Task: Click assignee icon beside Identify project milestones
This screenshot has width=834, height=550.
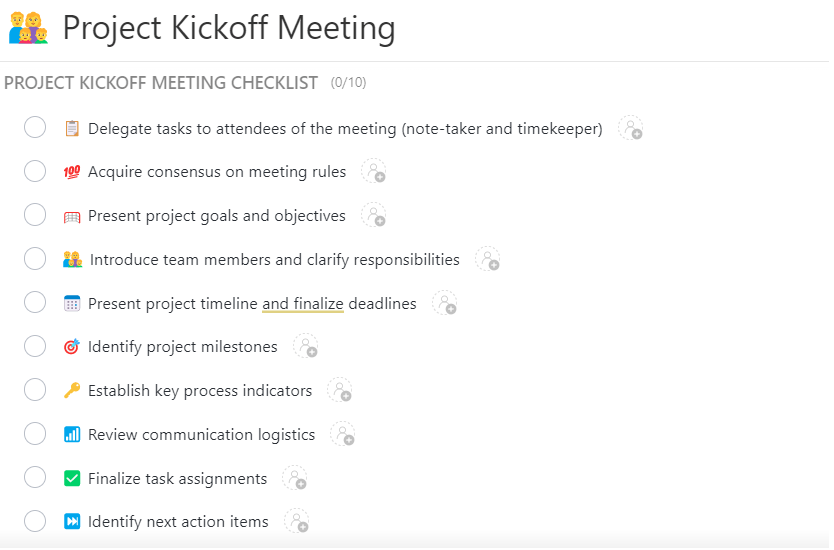Action: 305,346
